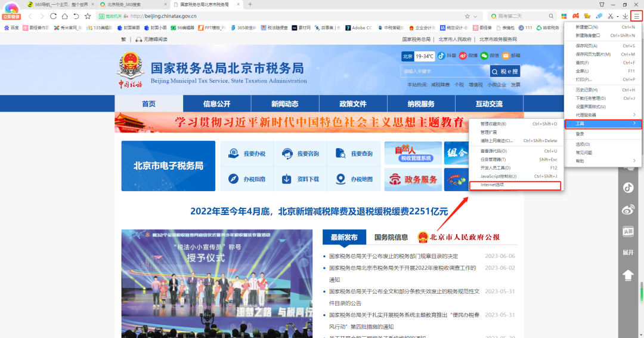Click the 税e搜 search button
Viewport: 644px width, 338px height.
click(x=504, y=72)
